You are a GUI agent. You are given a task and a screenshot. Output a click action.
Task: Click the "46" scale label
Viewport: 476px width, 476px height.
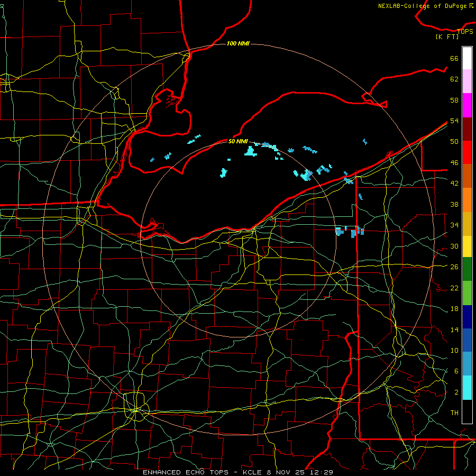click(454, 163)
